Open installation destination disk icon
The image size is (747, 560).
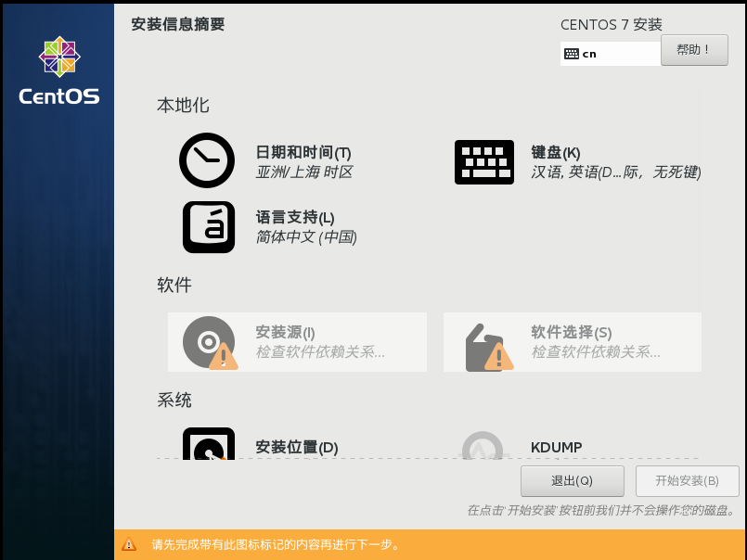pos(209,444)
